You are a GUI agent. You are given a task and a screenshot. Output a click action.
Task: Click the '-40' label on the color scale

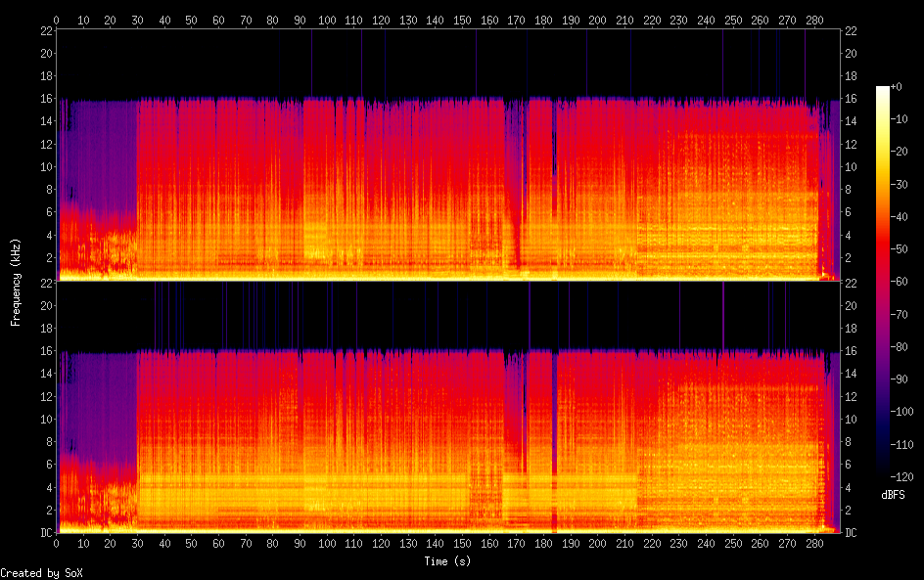[x=900, y=217]
